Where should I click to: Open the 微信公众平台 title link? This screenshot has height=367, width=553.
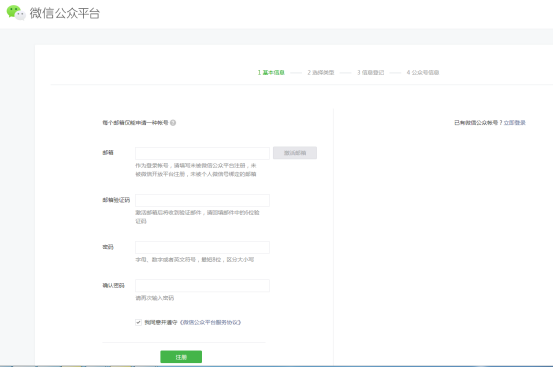[x=65, y=13]
